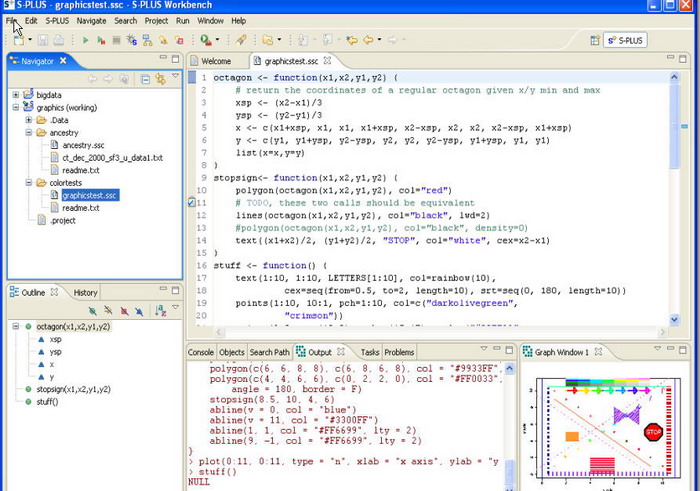
Task: Collapse the colortests folder node
Action: pos(29,183)
